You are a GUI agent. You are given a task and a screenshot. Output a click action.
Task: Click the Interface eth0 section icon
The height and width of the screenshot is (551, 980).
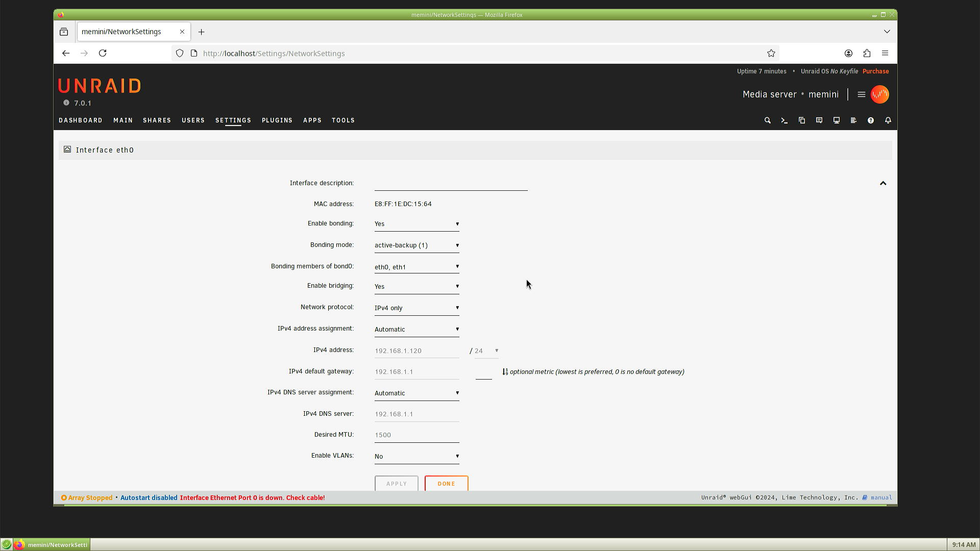click(x=67, y=149)
